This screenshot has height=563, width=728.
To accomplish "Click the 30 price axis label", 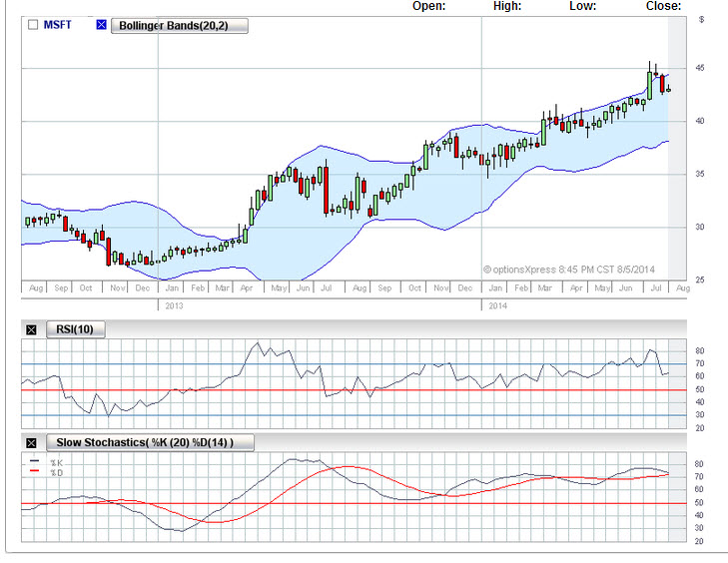I will point(700,227).
